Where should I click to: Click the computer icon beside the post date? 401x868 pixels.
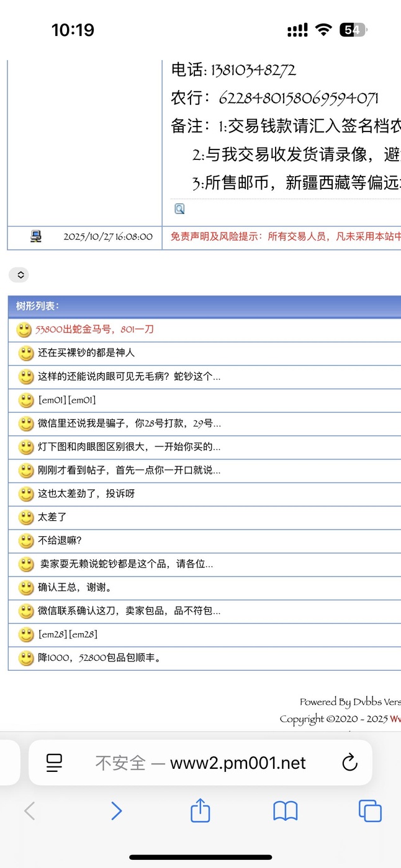[x=36, y=236]
